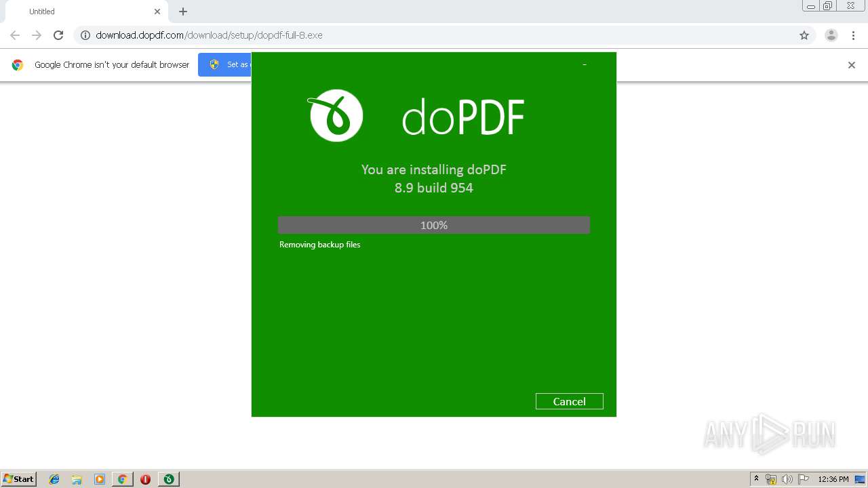Screen dimensions: 868x488
Task: Minimize the doPDF installer window
Action: (585, 64)
